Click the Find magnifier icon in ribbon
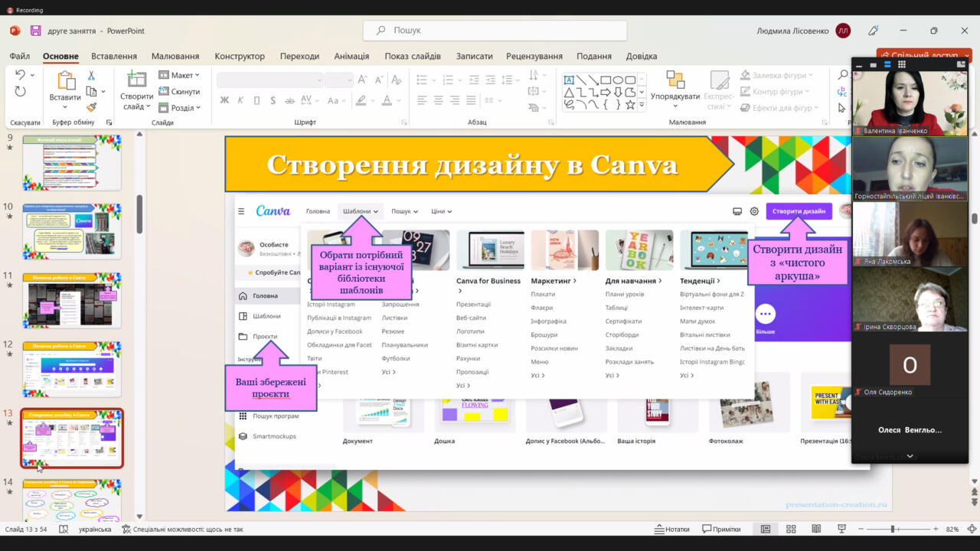The height and width of the screenshot is (551, 980). pyautogui.click(x=843, y=75)
